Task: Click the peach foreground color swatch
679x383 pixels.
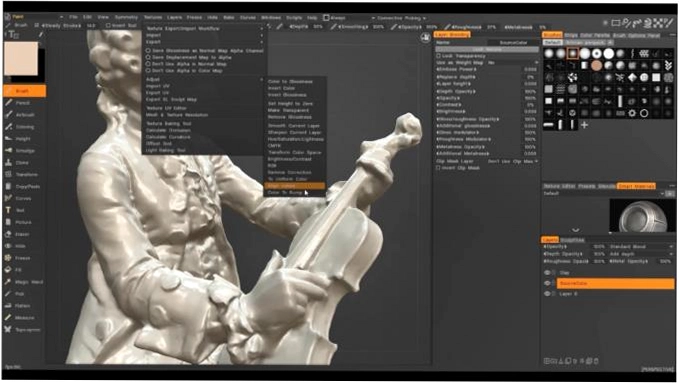Action: click(x=21, y=59)
